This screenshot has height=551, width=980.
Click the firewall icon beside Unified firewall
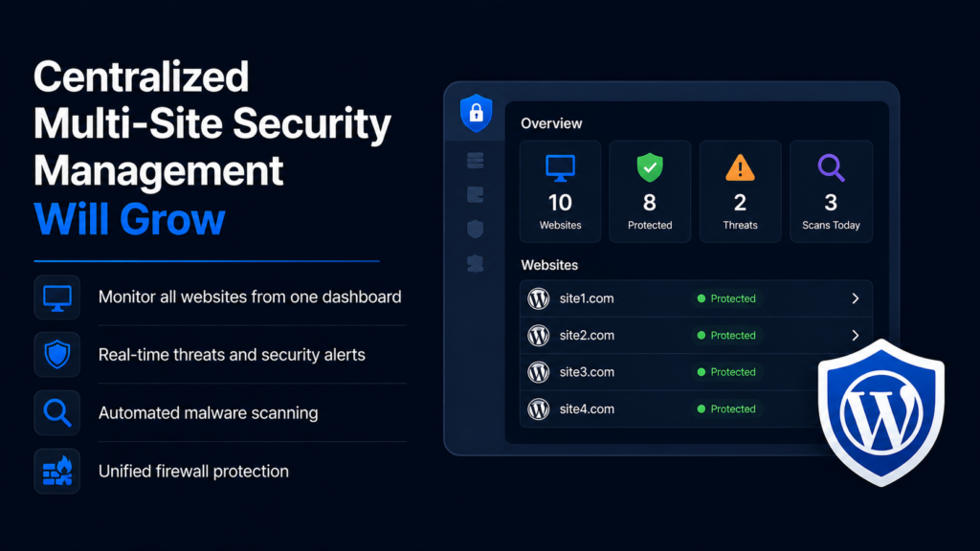[x=56, y=471]
